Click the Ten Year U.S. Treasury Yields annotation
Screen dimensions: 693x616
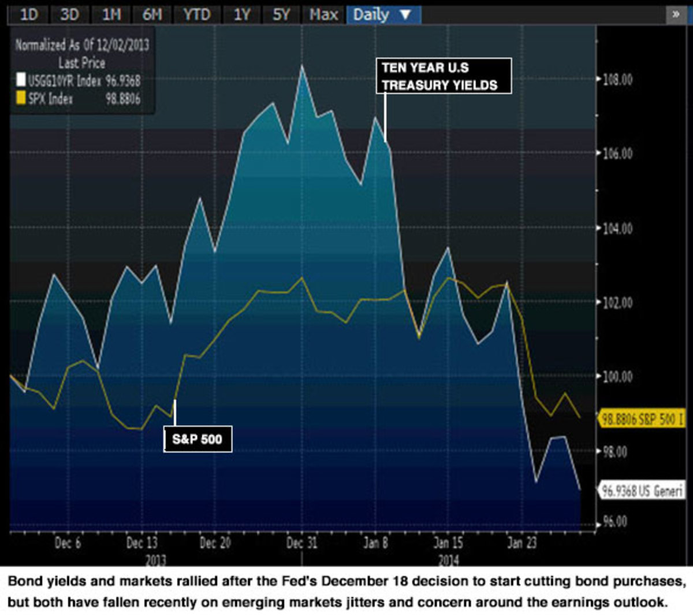pyautogui.click(x=444, y=76)
